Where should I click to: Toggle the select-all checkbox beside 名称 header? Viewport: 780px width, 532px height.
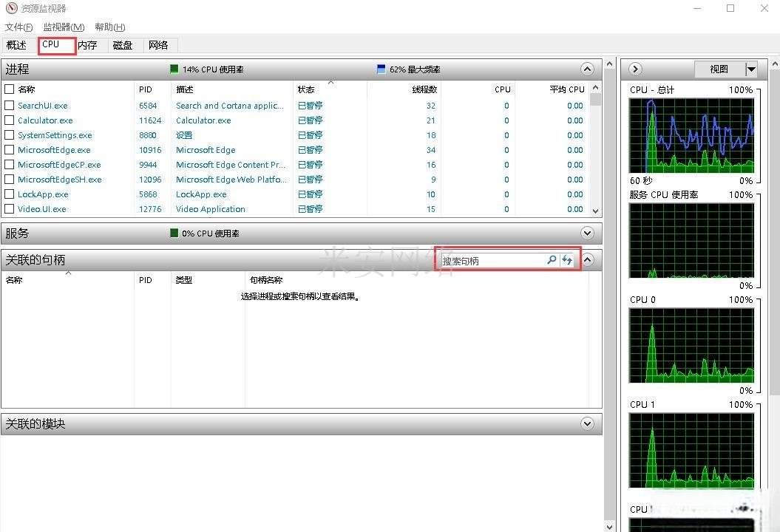click(x=9, y=89)
